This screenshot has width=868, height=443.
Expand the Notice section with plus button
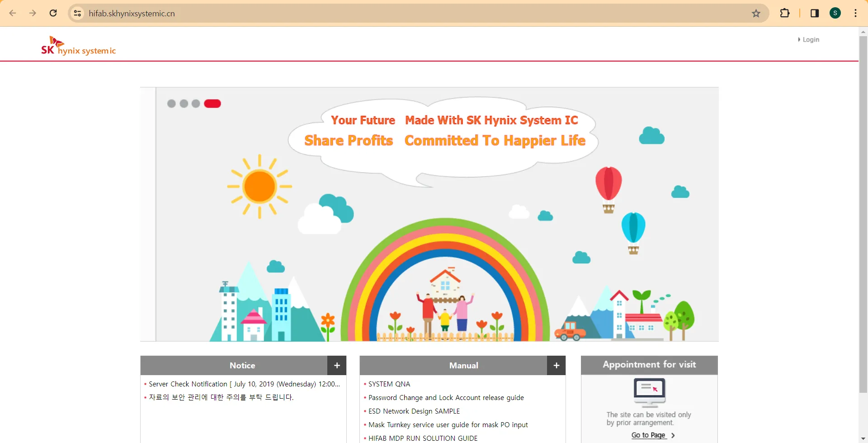click(x=337, y=365)
